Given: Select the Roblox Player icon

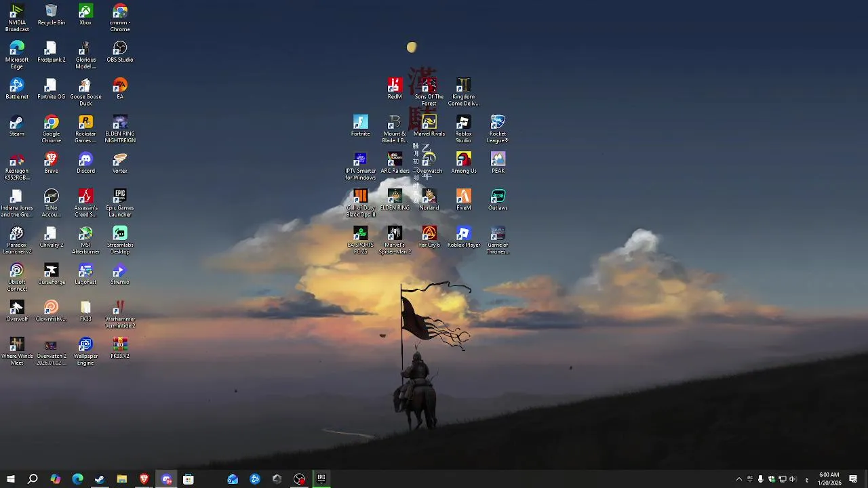Looking at the screenshot, I should click(x=464, y=238).
